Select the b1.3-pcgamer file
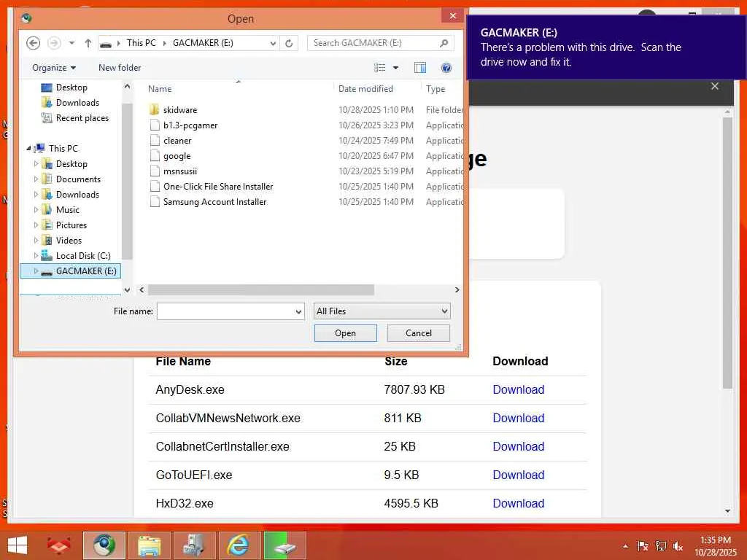The image size is (747, 560). pyautogui.click(x=190, y=125)
